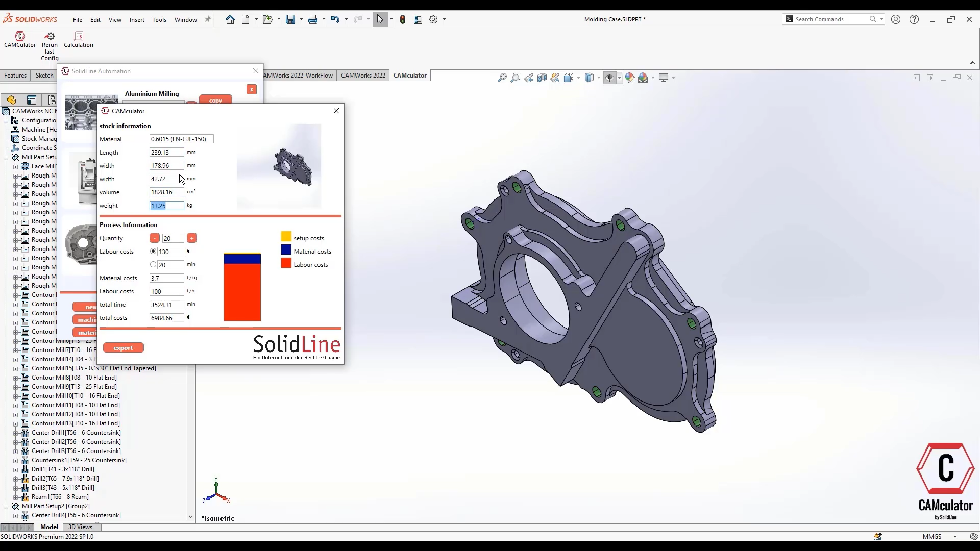This screenshot has height=551, width=980.
Task: Click the Material costs blue swatch
Action: pyautogui.click(x=286, y=251)
